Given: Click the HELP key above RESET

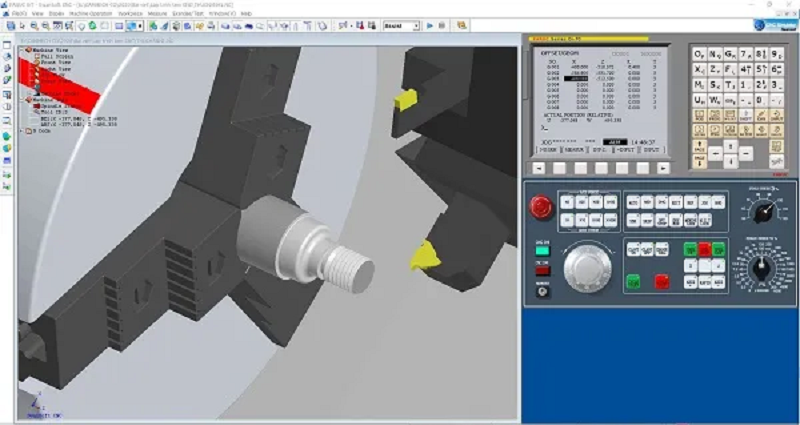Looking at the screenshot, I should tap(776, 146).
